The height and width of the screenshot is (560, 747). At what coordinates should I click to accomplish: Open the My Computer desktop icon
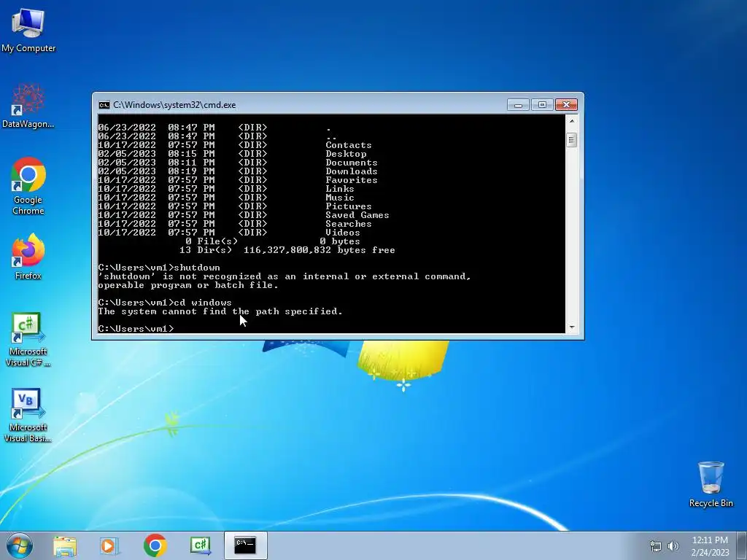pos(28,30)
